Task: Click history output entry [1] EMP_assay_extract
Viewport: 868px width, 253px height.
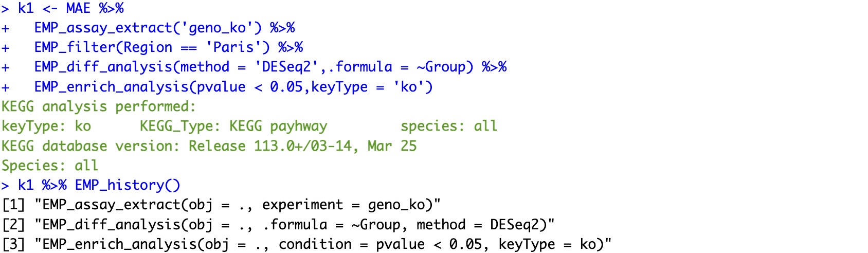Action: point(221,205)
